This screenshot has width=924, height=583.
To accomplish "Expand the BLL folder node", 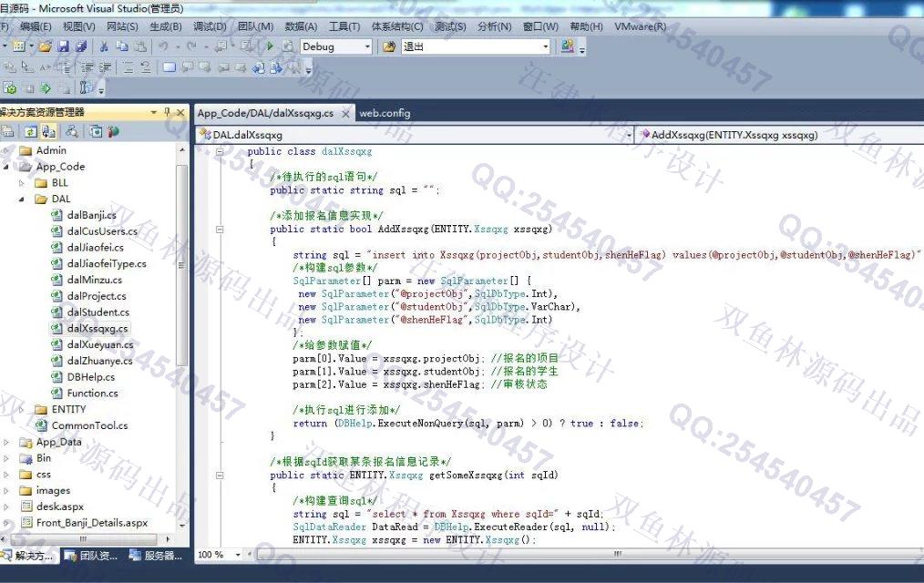I will pyautogui.click(x=22, y=183).
